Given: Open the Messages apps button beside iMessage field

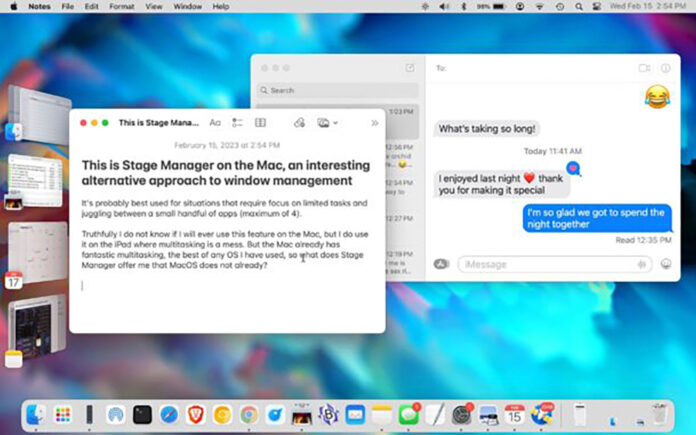Looking at the screenshot, I should point(441,264).
